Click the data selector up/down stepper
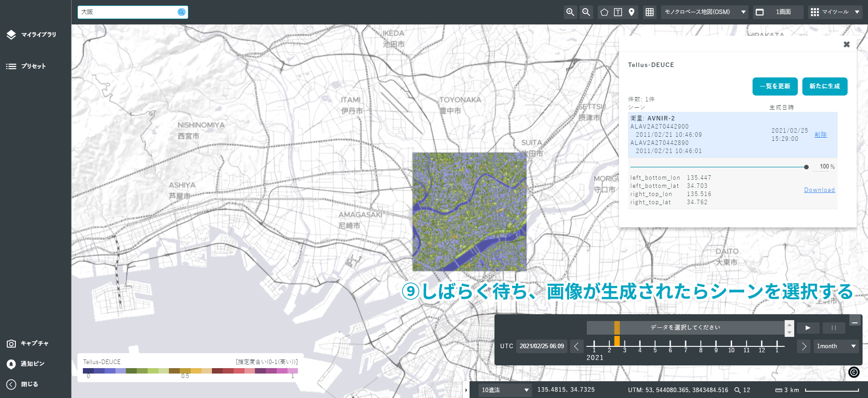868x398 pixels. [x=789, y=328]
